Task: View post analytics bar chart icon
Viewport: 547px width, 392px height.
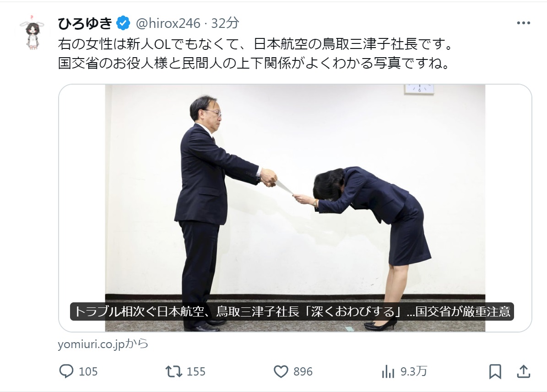Action: point(388,371)
